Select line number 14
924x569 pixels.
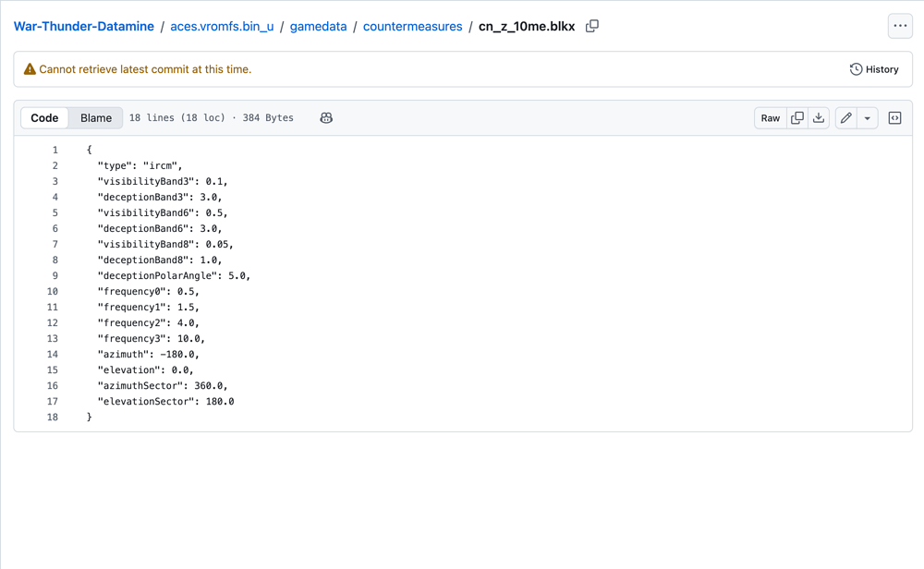click(x=53, y=354)
